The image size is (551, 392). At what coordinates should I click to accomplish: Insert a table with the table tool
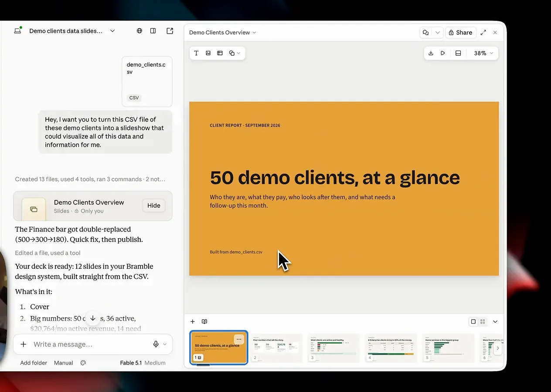(220, 53)
